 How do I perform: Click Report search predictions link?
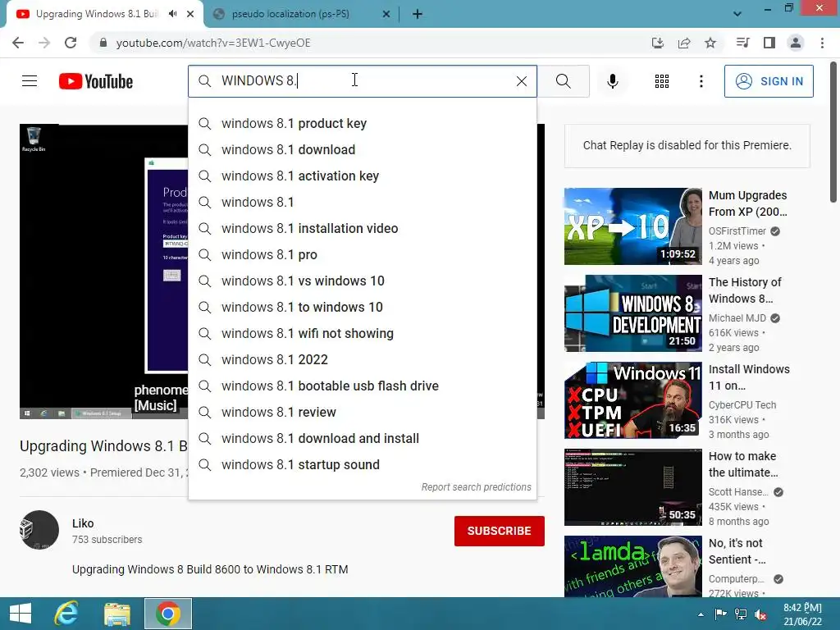pos(476,487)
